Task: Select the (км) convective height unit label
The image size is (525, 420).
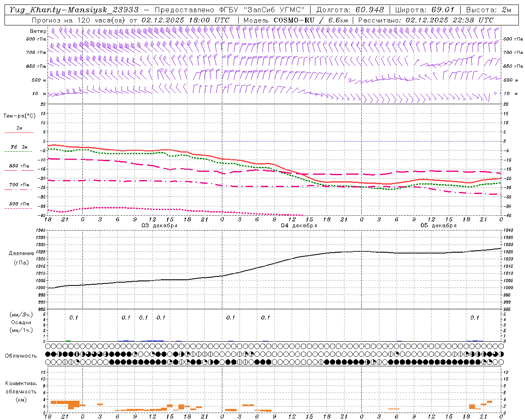Action: [21, 399]
